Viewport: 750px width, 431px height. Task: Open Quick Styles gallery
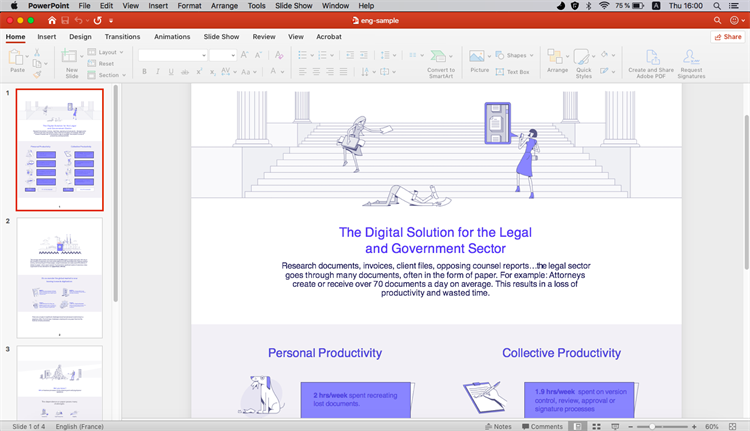584,64
